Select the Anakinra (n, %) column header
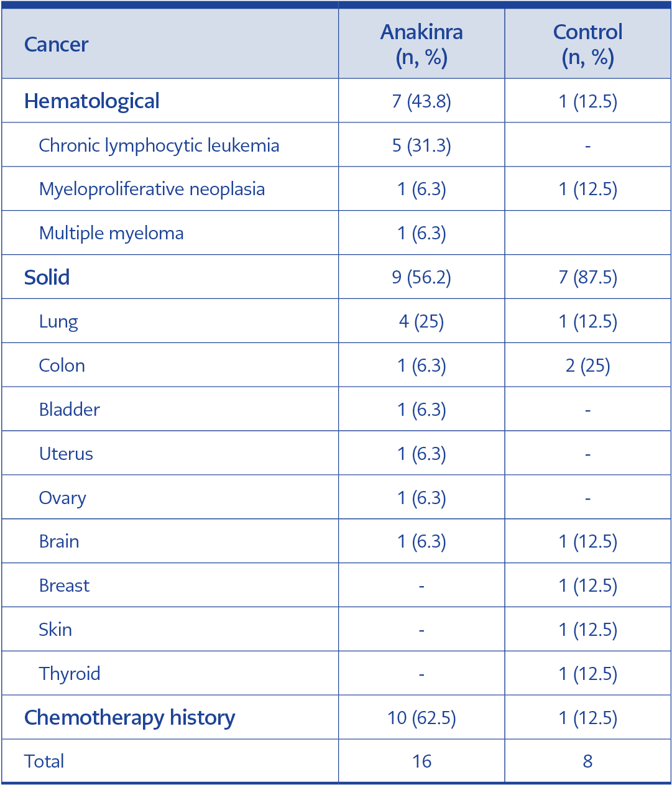Image resolution: width=672 pixels, height=785 pixels. tap(421, 45)
